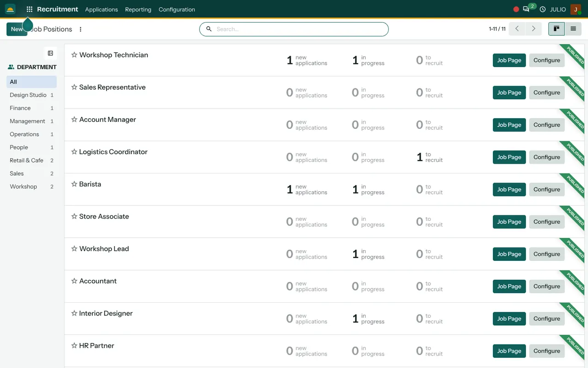Go to previous page of records
The height and width of the screenshot is (368, 588).
point(517,29)
